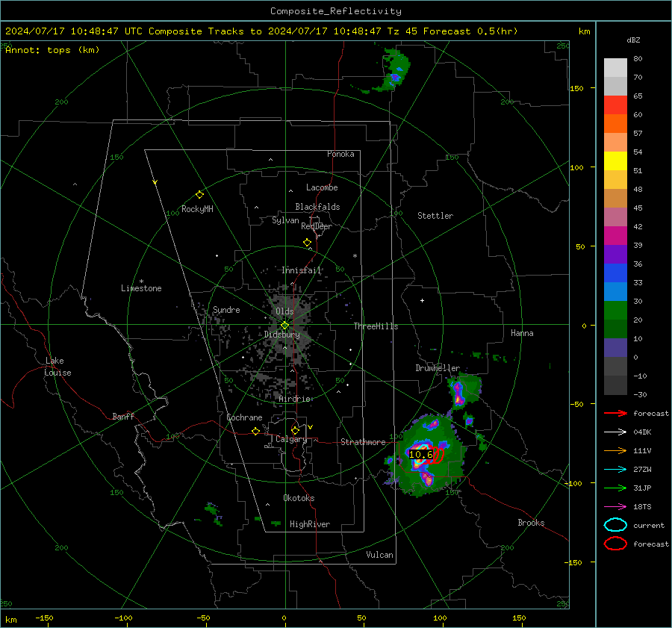Viewport: 672px width, 628px height.
Task: Click the RockyMH label on the map
Action: click(x=197, y=209)
